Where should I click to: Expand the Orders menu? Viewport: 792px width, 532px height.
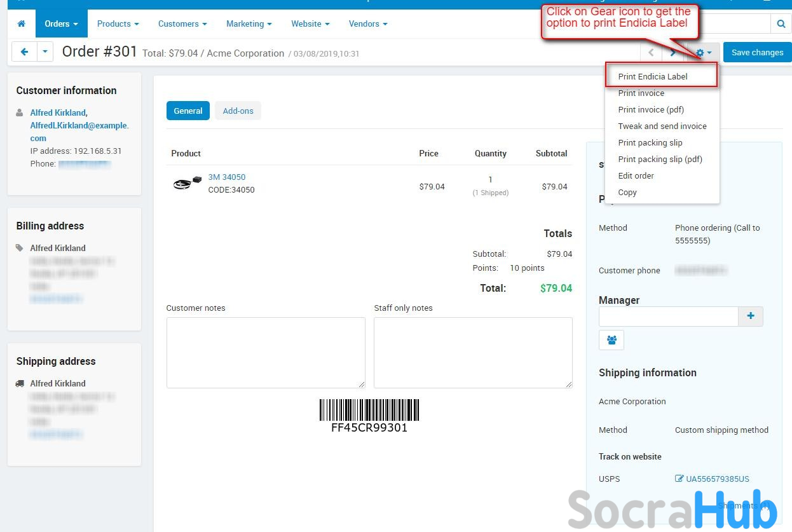click(x=61, y=24)
